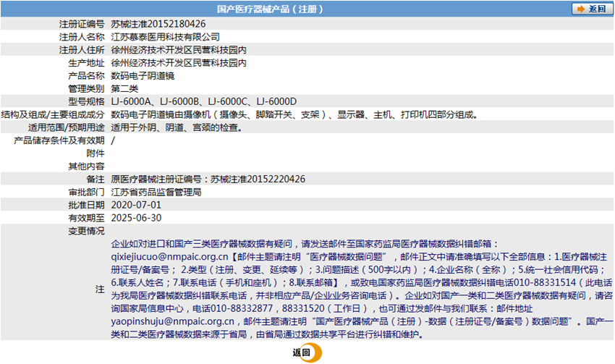
Task: Click header title 国产医疗器械产品（注册）
Action: [271, 9]
